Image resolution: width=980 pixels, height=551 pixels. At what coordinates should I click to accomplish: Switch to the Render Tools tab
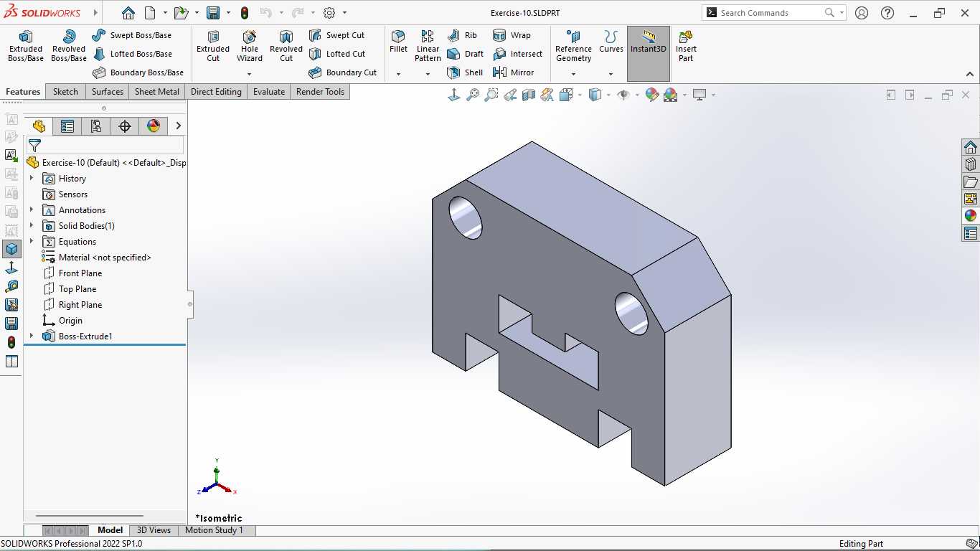click(x=321, y=92)
